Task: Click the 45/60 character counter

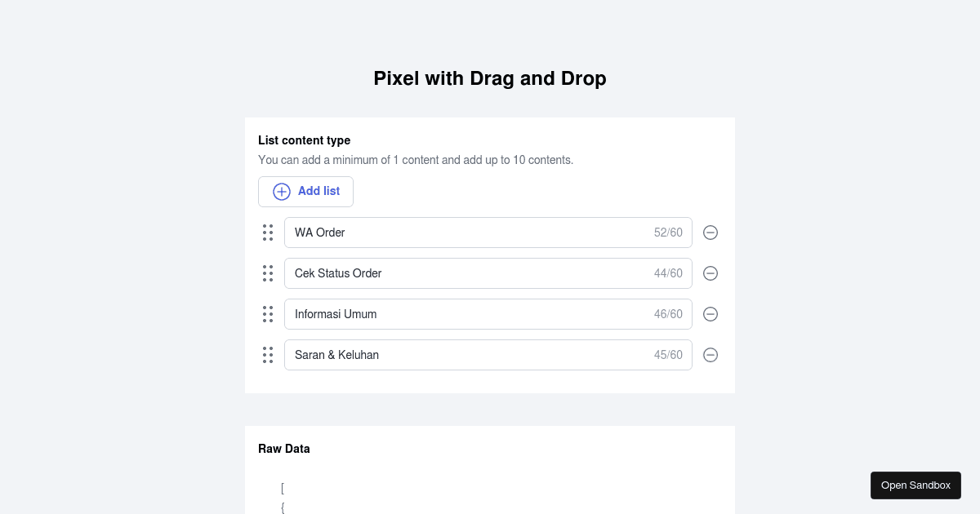Action: point(668,355)
